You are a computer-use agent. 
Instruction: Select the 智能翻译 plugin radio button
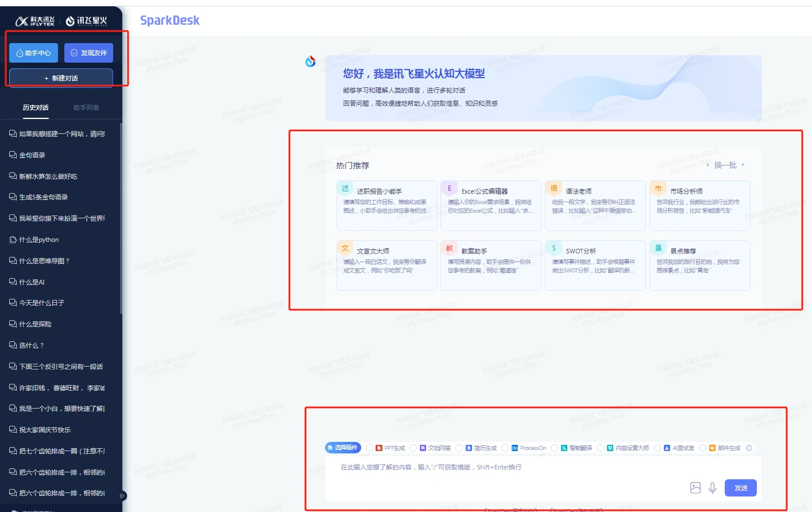tap(554, 448)
